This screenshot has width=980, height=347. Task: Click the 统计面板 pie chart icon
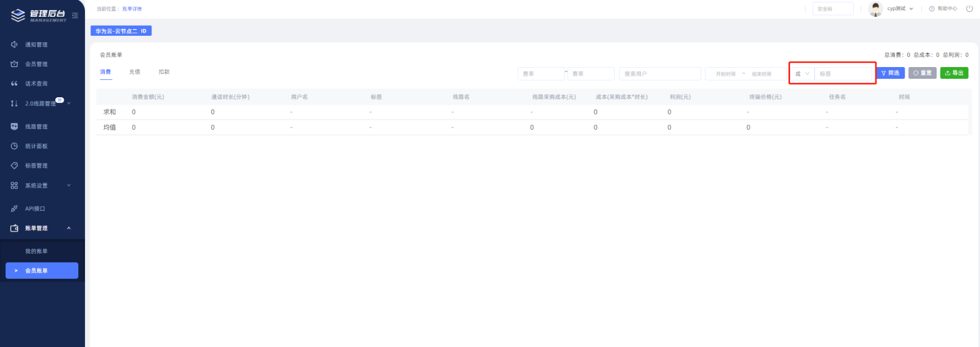coord(15,146)
